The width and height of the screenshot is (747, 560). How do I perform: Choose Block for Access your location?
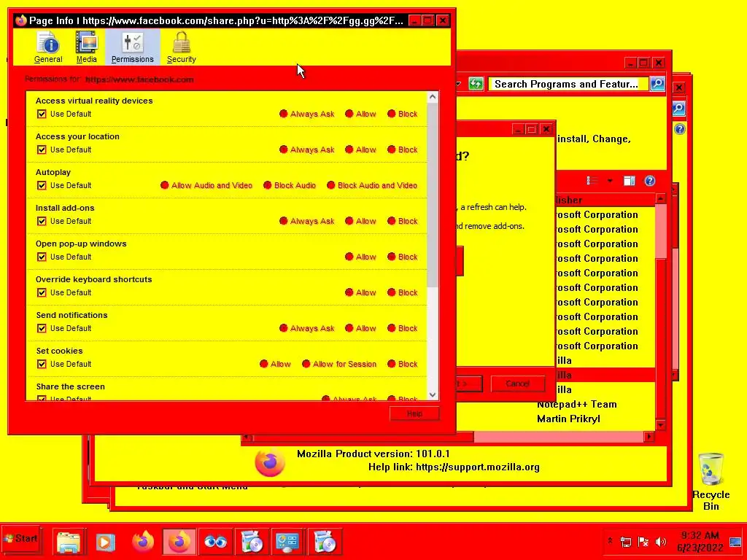click(x=392, y=149)
